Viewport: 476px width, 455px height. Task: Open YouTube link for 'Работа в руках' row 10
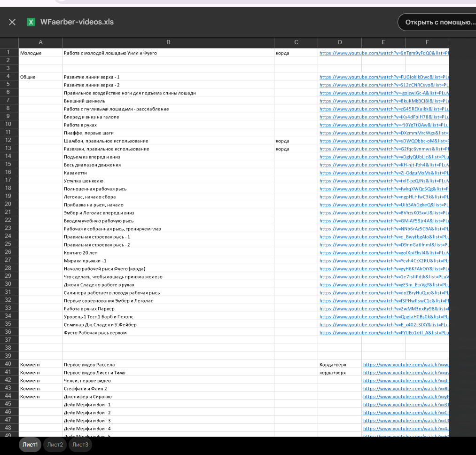coord(384,125)
